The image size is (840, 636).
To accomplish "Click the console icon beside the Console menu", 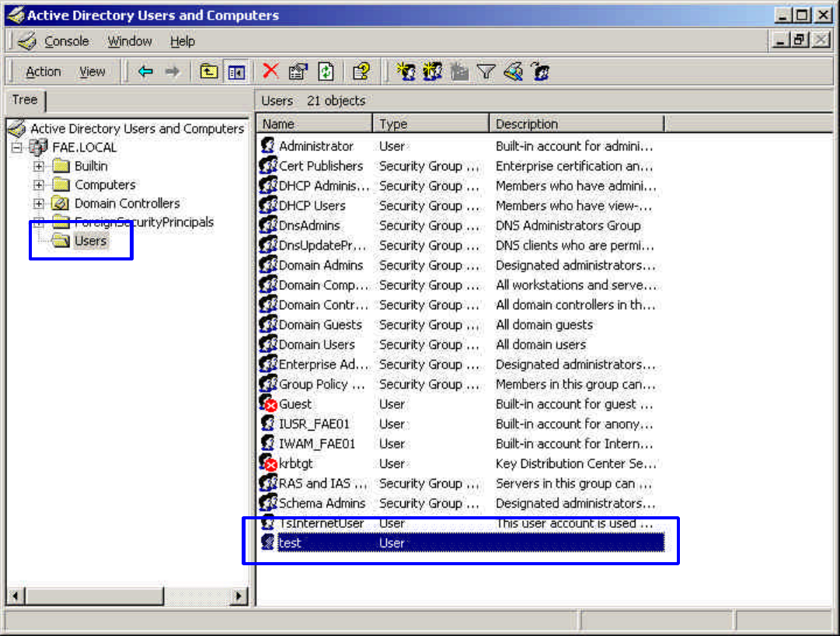I will [26, 40].
